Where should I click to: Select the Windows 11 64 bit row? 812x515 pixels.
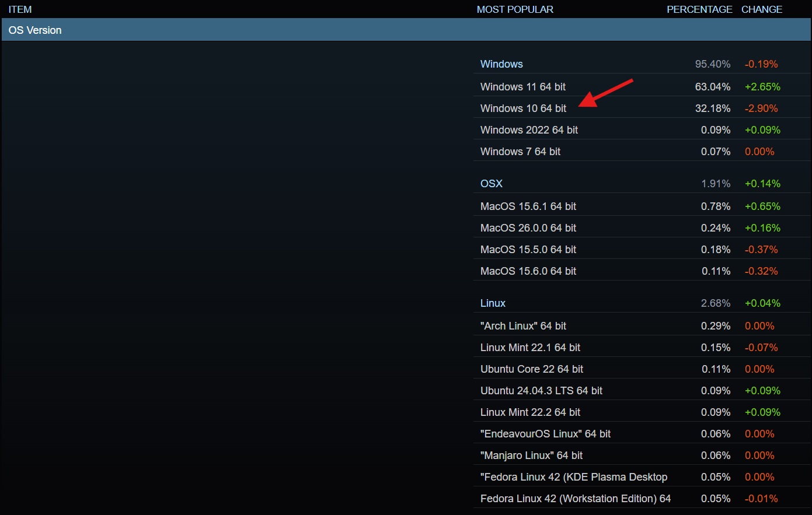coord(523,87)
